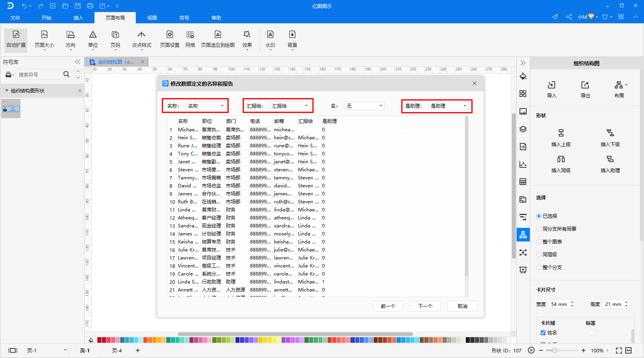The height and width of the screenshot is (358, 644).
Task: Close the 组织结构图 document tab
Action: tap(143, 62)
